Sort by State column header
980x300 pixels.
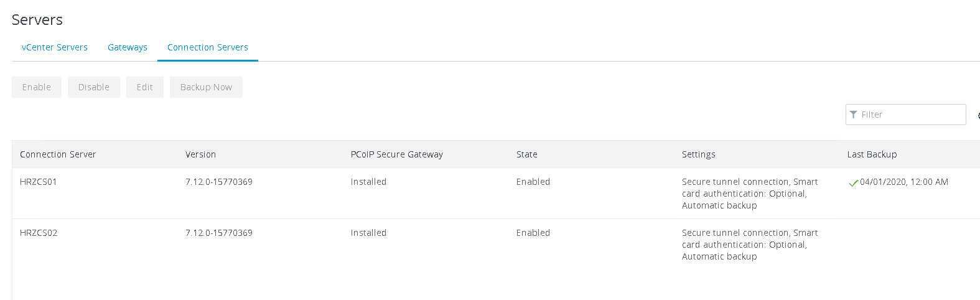point(527,154)
